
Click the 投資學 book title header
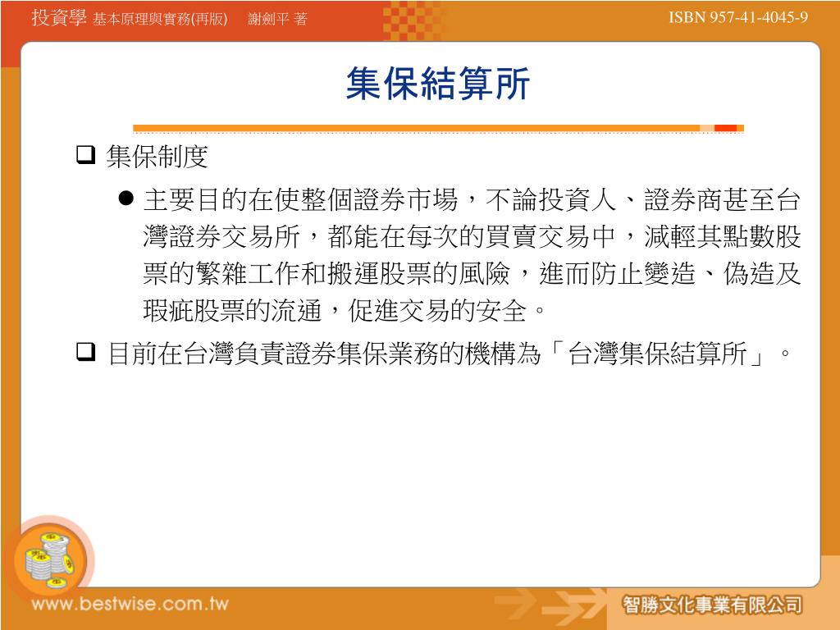tap(59, 18)
